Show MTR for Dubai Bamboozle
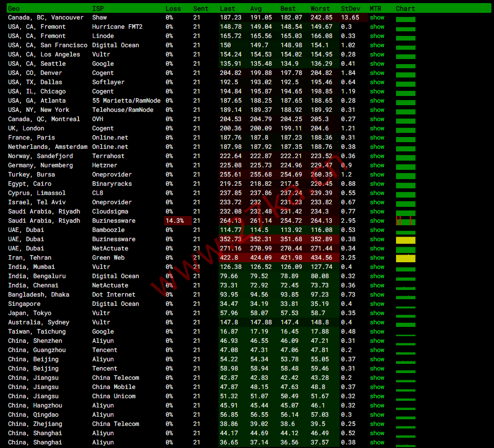Image resolution: width=494 pixels, height=448 pixels. [377, 230]
